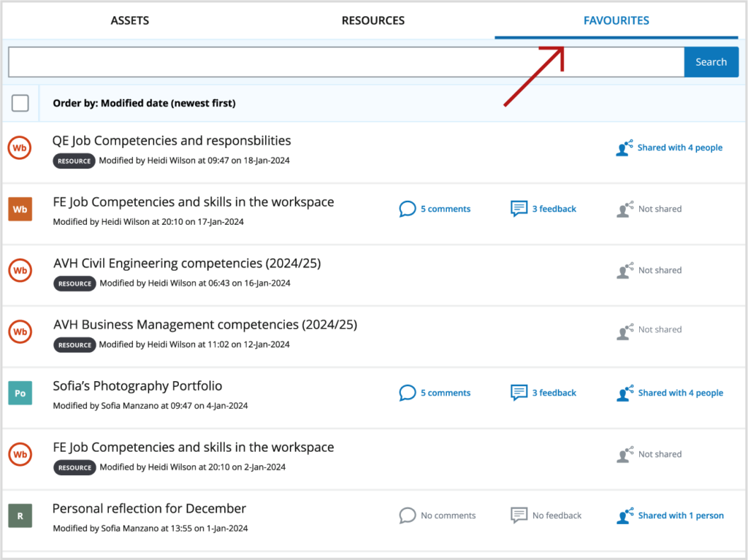Viewport: 748px width, 560px height.
Task: Select the FAVOURITES tab
Action: [x=617, y=20]
